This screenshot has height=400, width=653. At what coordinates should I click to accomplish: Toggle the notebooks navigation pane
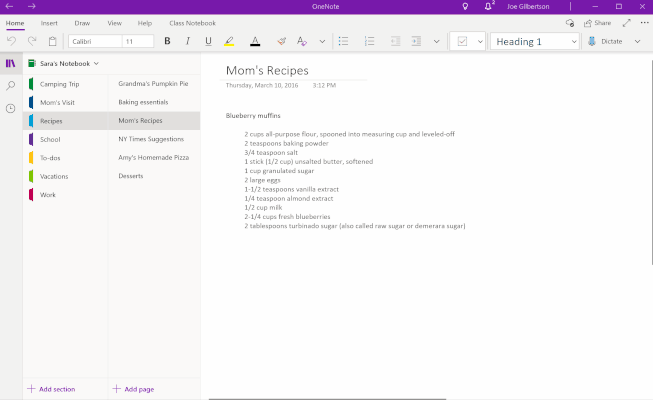point(10,63)
